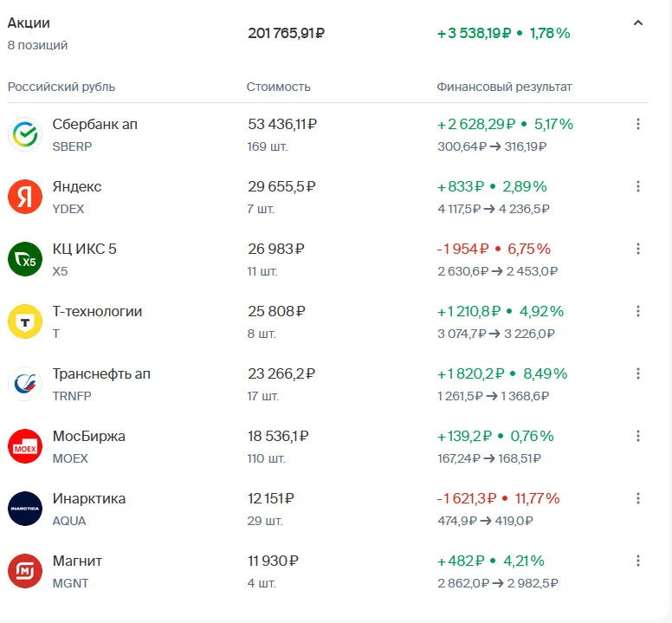Open the Магнит three-dot menu
Image resolution: width=672 pixels, height=623 pixels.
[x=637, y=561]
